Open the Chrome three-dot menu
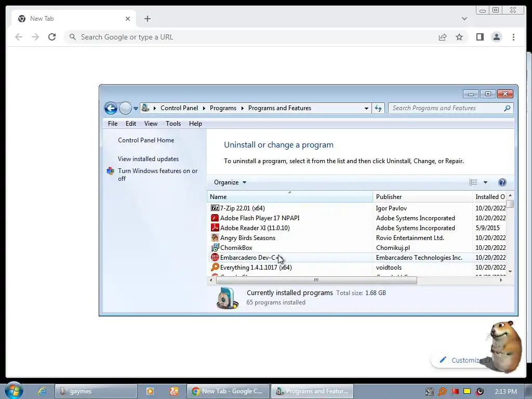 coord(513,37)
